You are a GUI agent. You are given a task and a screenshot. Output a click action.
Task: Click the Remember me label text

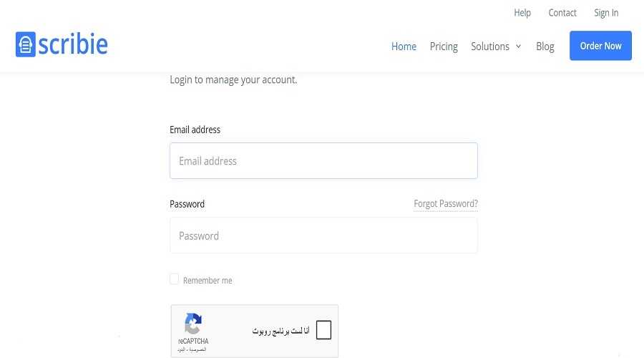(x=208, y=281)
